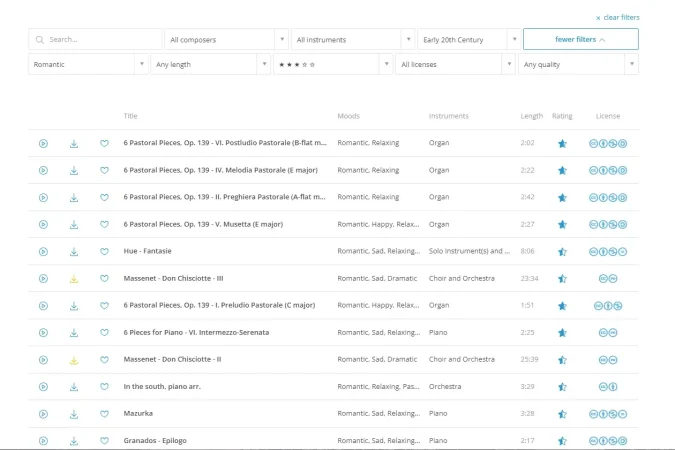Favorite Massenet - Don Chisciotte - III
The width and height of the screenshot is (675, 450).
click(104, 279)
